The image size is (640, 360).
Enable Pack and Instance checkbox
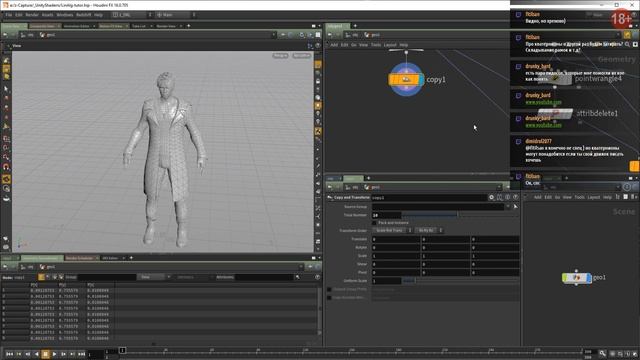click(x=374, y=223)
